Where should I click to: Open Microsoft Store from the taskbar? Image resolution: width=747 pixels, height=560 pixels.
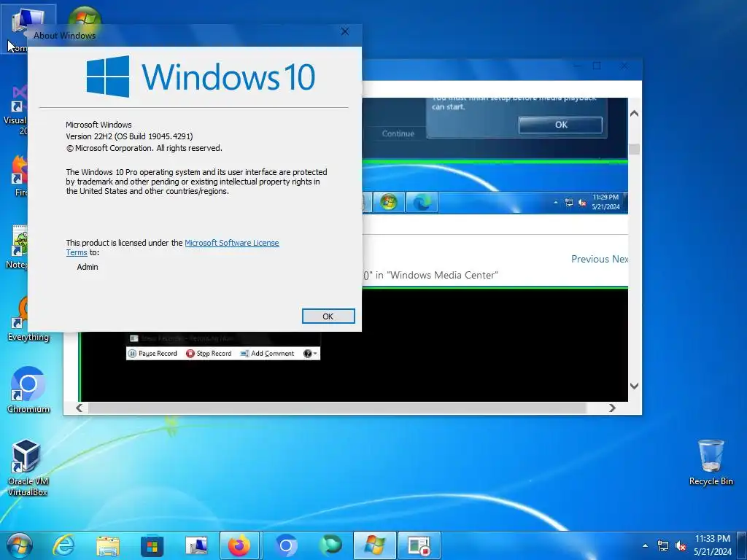[152, 545]
